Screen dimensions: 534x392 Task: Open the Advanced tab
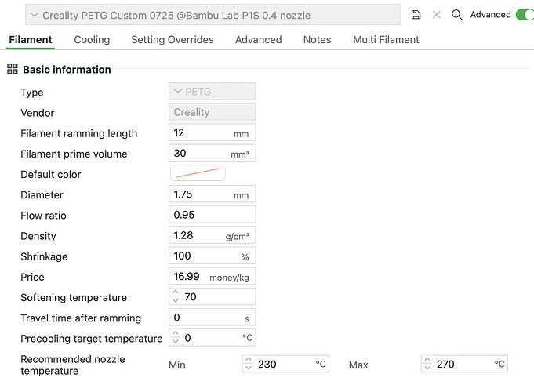pos(259,39)
